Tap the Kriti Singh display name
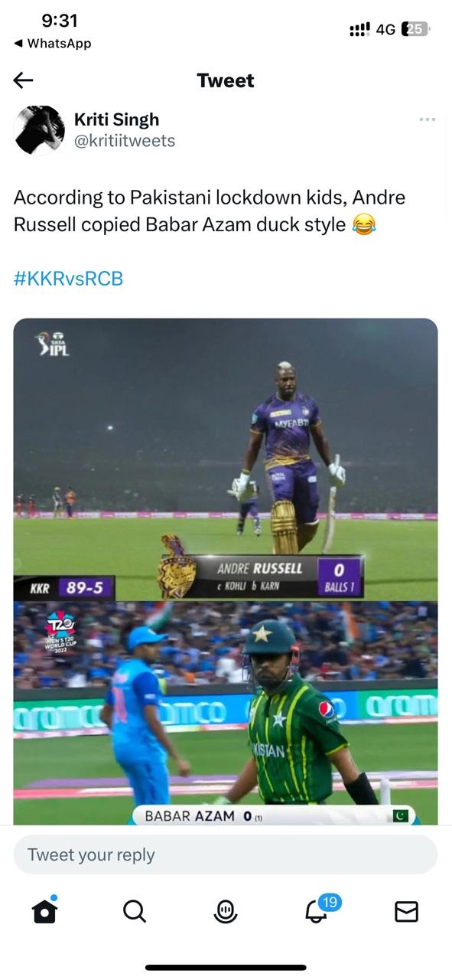 coord(117,119)
